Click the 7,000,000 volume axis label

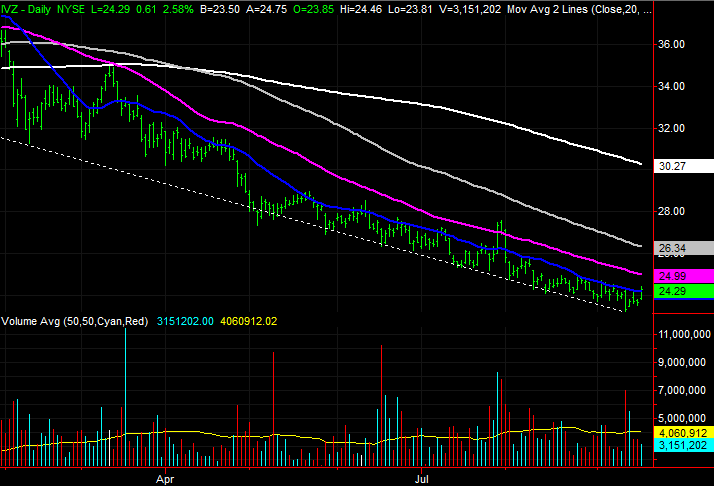click(684, 390)
